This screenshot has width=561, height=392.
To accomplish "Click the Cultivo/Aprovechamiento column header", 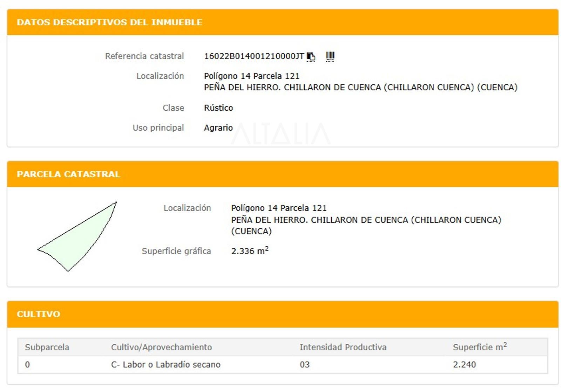I will [161, 347].
